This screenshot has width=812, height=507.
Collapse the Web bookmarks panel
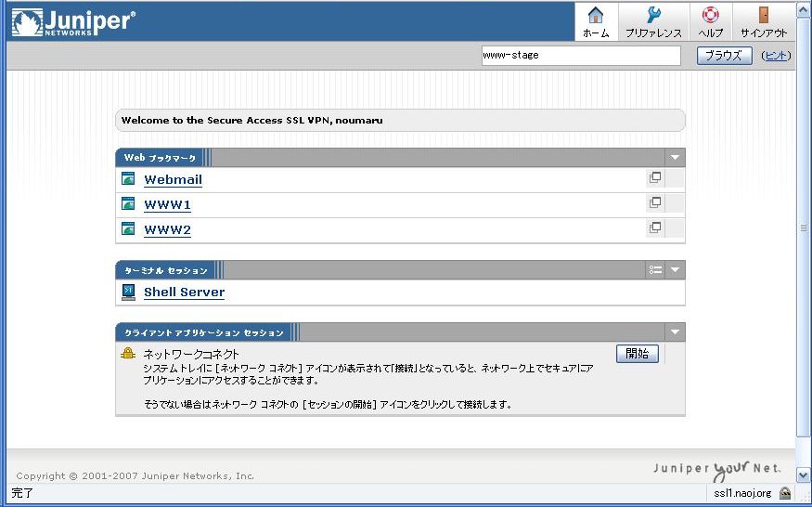pyautogui.click(x=676, y=158)
